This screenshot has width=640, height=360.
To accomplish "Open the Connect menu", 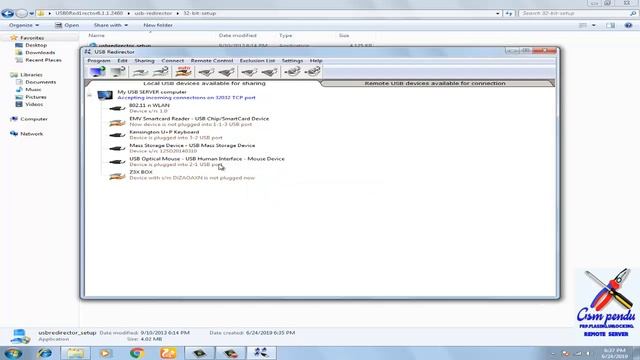I will [x=173, y=61].
